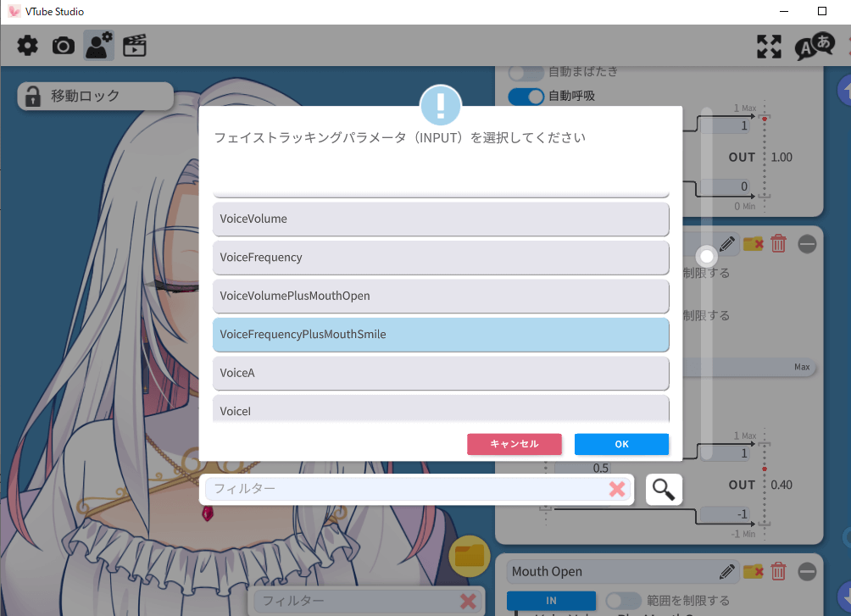This screenshot has width=851, height=616.
Task: Click the min output field showing -1
Action: 725,514
